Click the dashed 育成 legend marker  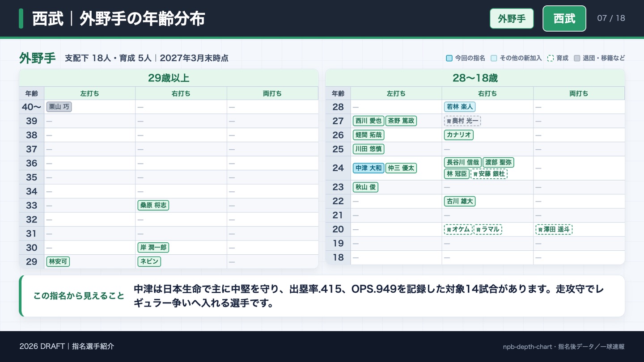tap(551, 58)
